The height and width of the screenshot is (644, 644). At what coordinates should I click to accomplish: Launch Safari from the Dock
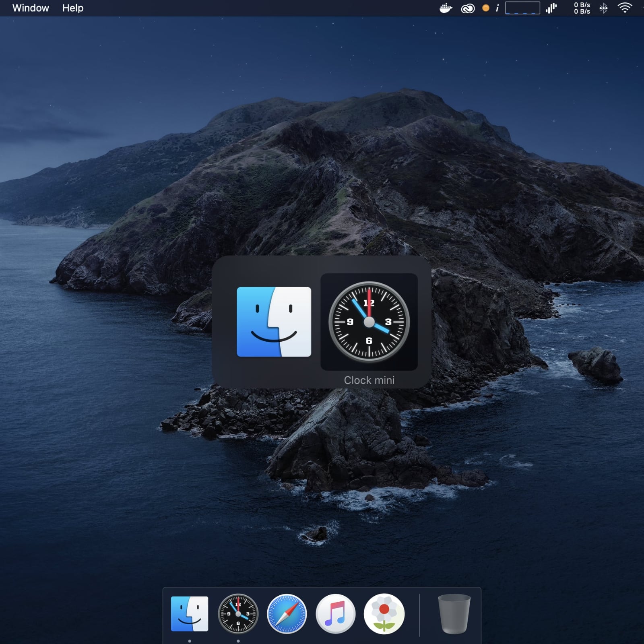pos(287,614)
